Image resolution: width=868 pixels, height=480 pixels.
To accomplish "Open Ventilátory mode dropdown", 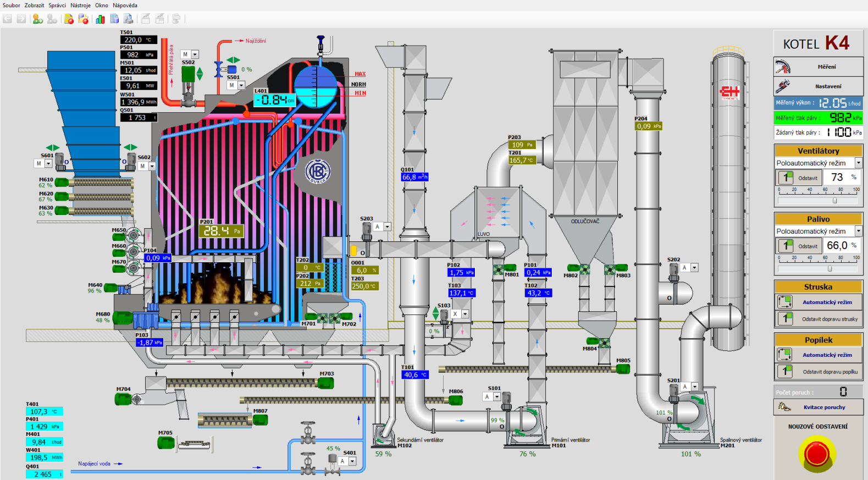I will point(858,163).
